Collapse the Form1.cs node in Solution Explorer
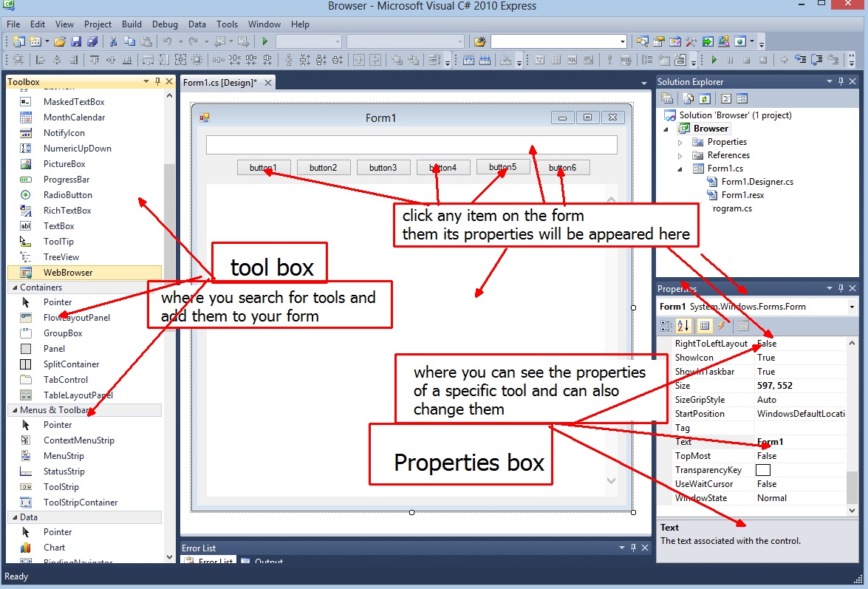 coord(680,168)
